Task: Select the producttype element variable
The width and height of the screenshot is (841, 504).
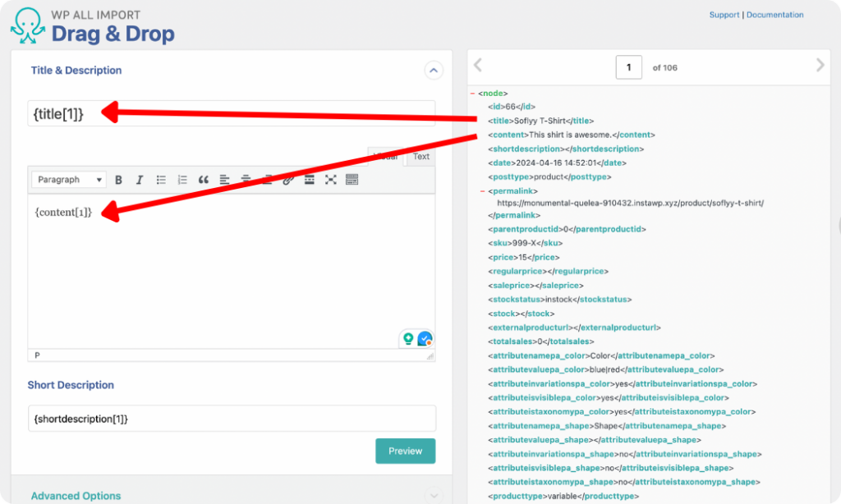Action: click(x=563, y=496)
